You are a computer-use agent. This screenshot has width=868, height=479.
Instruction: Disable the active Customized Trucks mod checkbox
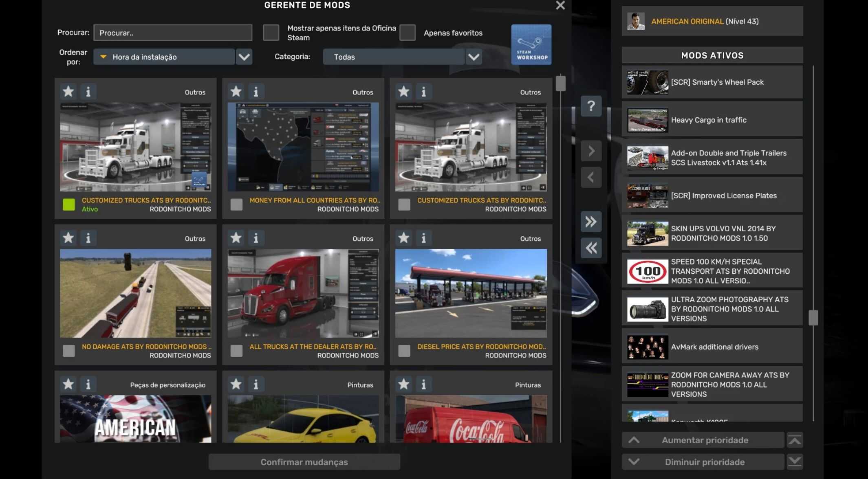point(69,204)
